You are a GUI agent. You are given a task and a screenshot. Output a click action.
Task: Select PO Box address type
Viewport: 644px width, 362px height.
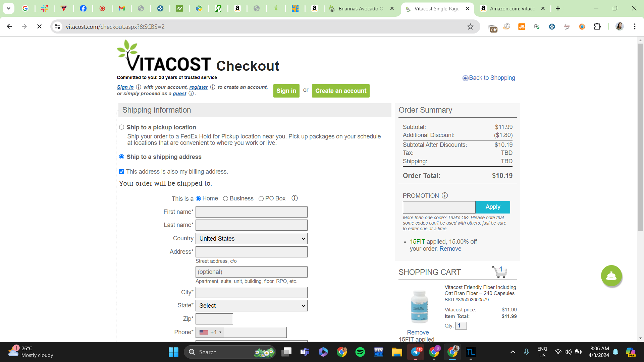tap(261, 199)
